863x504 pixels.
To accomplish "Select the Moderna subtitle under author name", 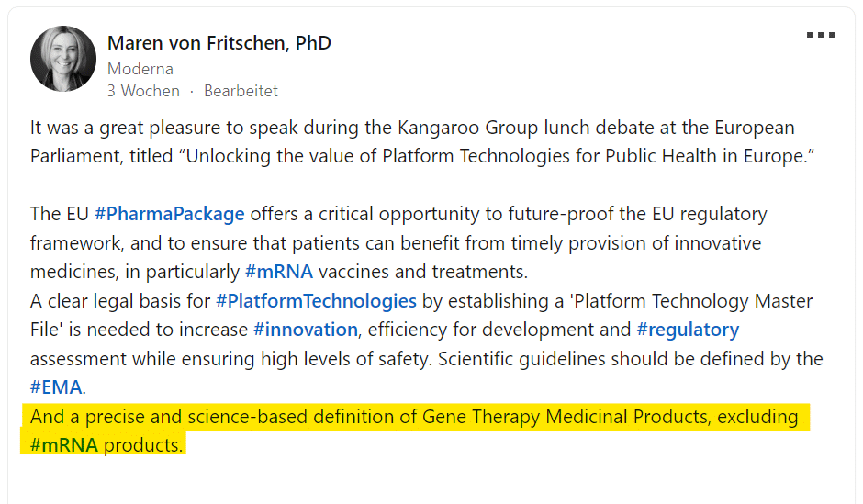I will (x=140, y=69).
